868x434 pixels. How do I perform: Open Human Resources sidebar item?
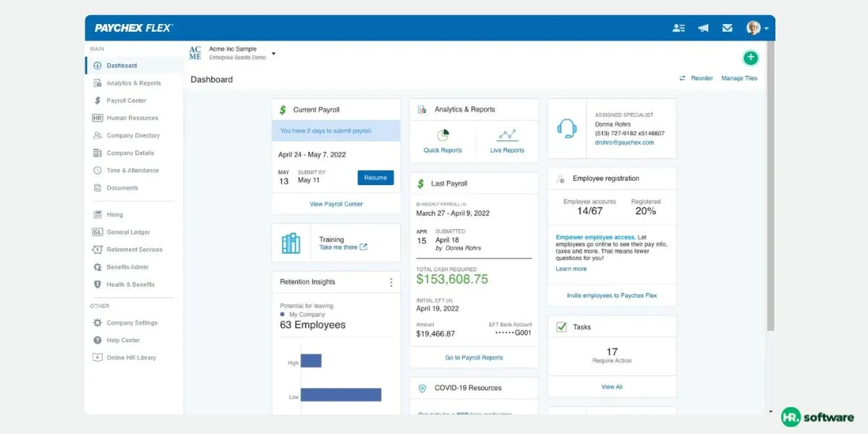click(x=134, y=118)
